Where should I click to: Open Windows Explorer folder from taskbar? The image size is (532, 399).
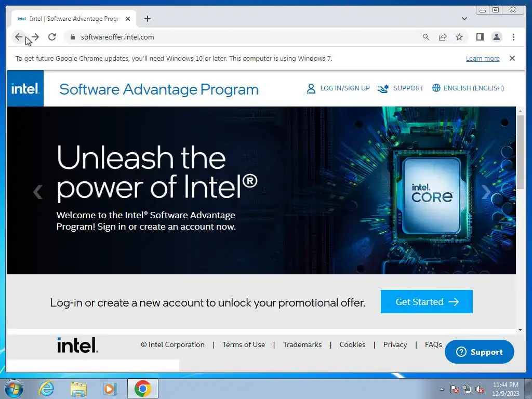pyautogui.click(x=78, y=389)
